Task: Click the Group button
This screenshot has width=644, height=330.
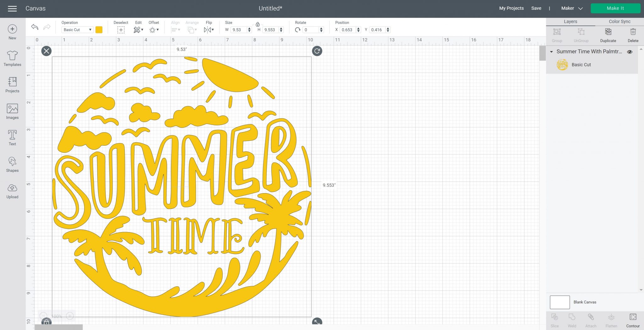Action: (557, 35)
